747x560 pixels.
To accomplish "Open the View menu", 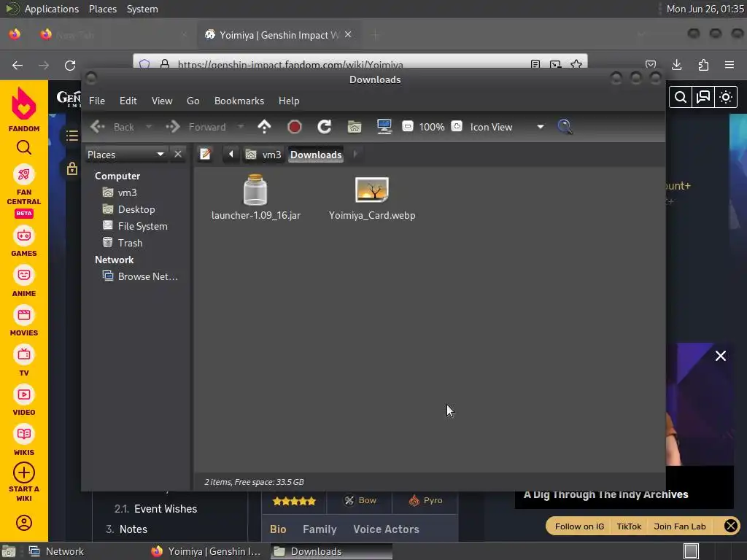I will [162, 101].
